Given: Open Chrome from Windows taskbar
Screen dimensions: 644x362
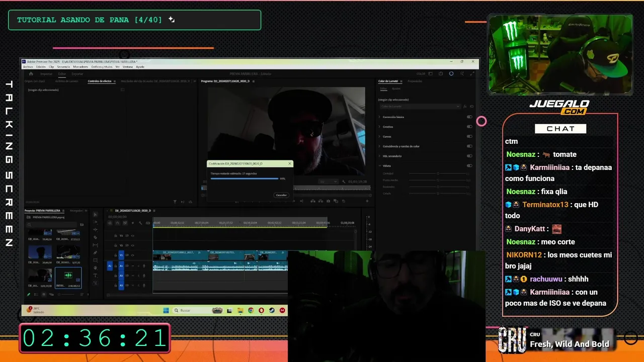Looking at the screenshot, I should [251, 310].
